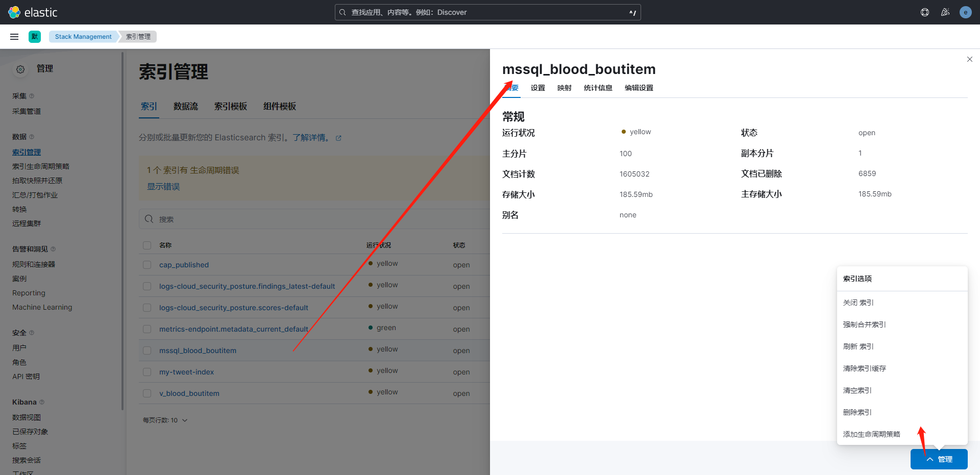This screenshot has height=475, width=980.
Task: Click the info icon beside 告警和洞见
Action: tap(53, 249)
